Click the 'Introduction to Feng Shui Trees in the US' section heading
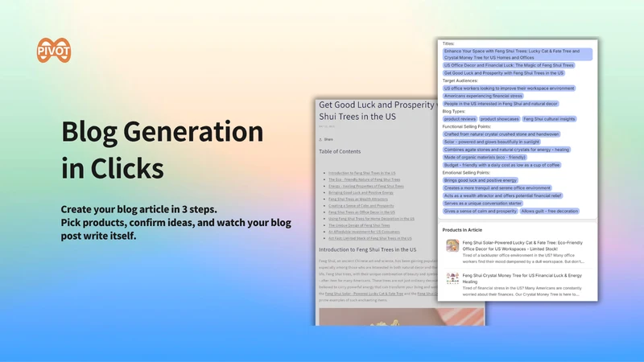Viewport: 644px width, 362px height. [368, 249]
